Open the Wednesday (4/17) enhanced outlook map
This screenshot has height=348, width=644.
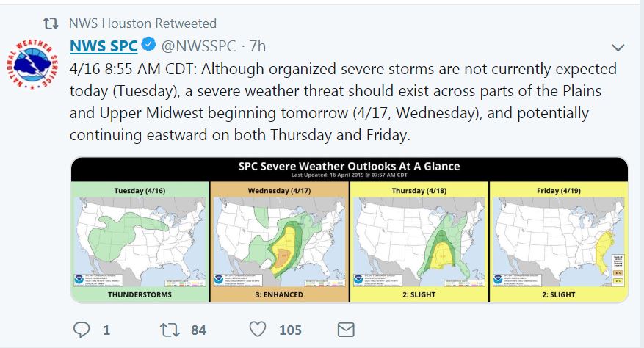279,235
